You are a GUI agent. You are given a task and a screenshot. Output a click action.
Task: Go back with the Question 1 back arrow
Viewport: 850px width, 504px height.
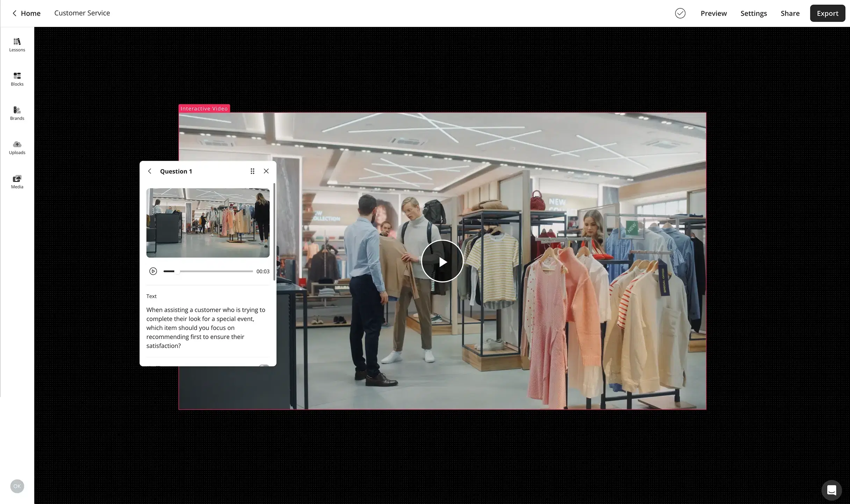(x=150, y=171)
